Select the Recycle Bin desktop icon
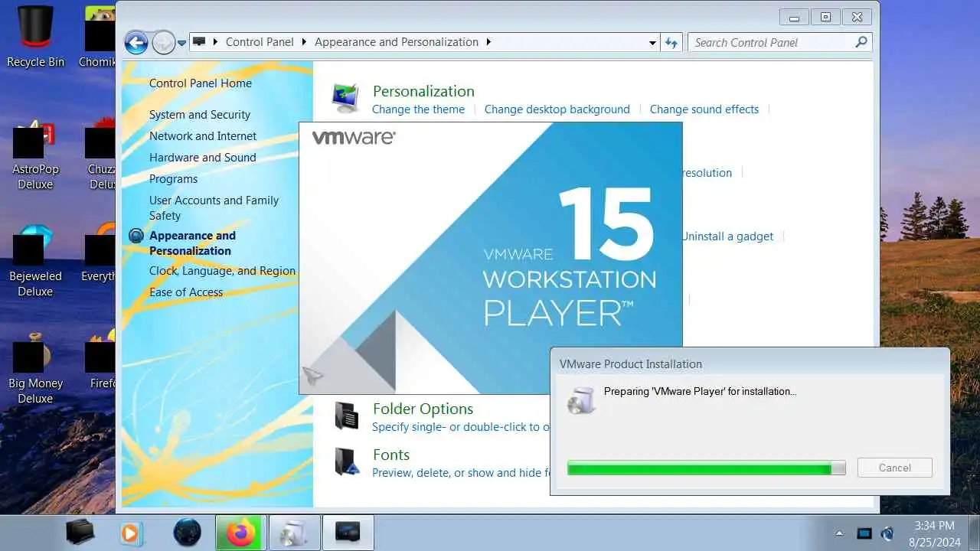This screenshot has width=980, height=551. [36, 37]
